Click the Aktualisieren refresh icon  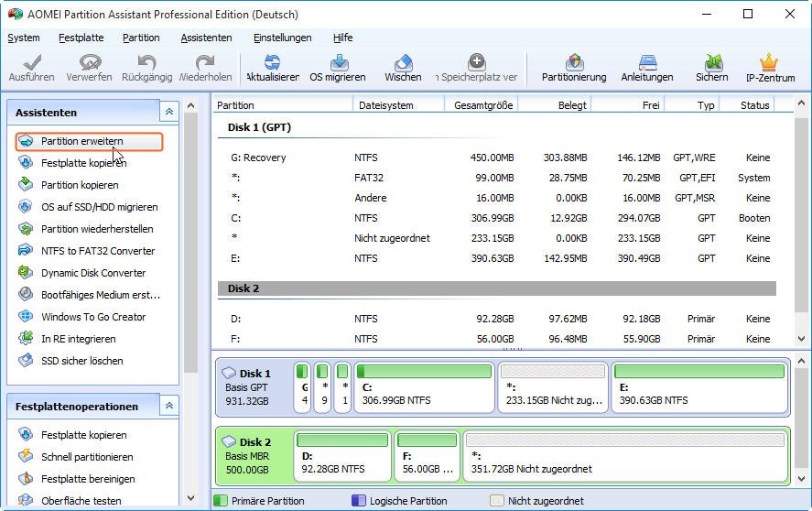pos(272,63)
